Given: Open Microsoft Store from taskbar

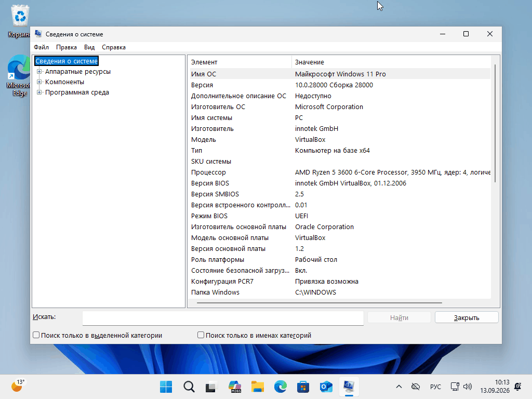Looking at the screenshot, I should click(303, 387).
